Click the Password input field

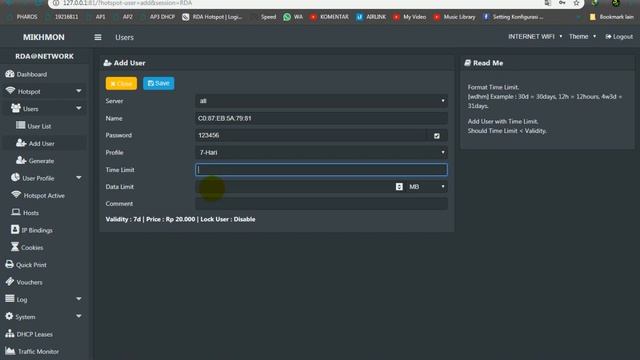[311, 135]
